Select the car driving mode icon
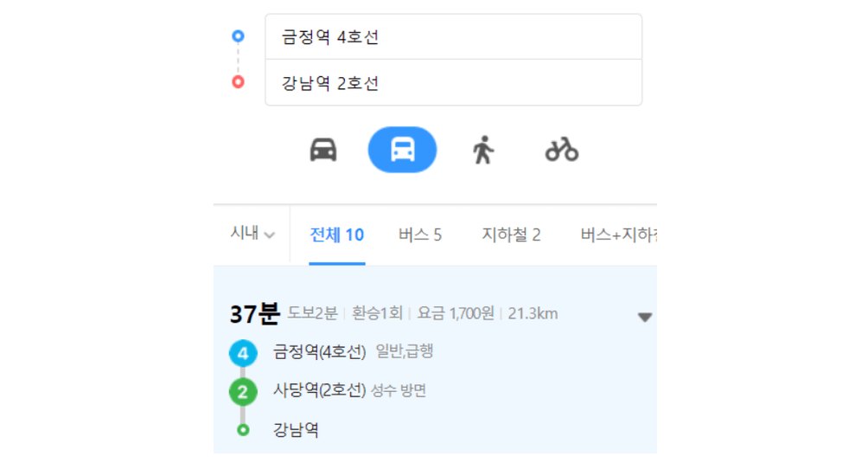 [323, 150]
